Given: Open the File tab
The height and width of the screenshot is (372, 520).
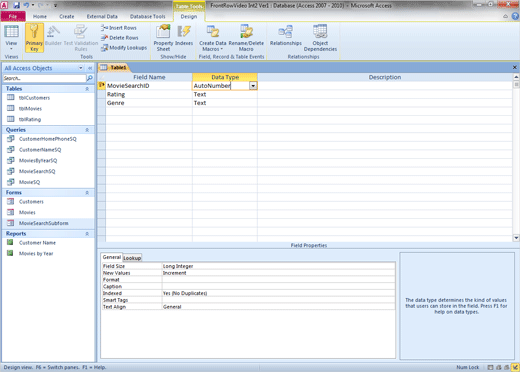Looking at the screenshot, I should [13, 16].
